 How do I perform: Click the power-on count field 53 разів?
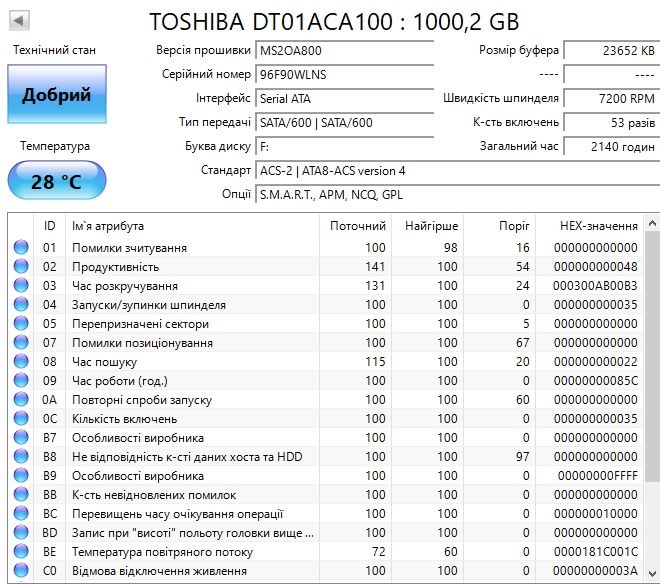pyautogui.click(x=612, y=123)
